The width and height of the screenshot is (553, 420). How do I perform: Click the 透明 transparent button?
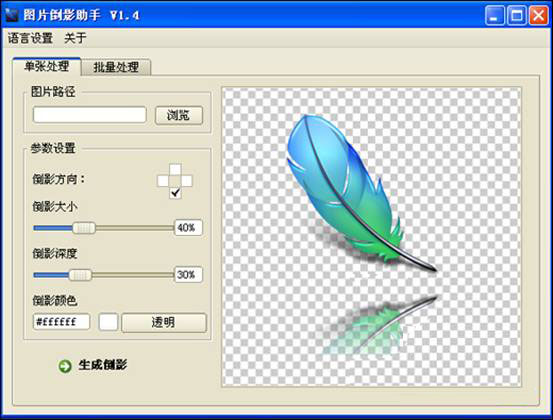164,322
